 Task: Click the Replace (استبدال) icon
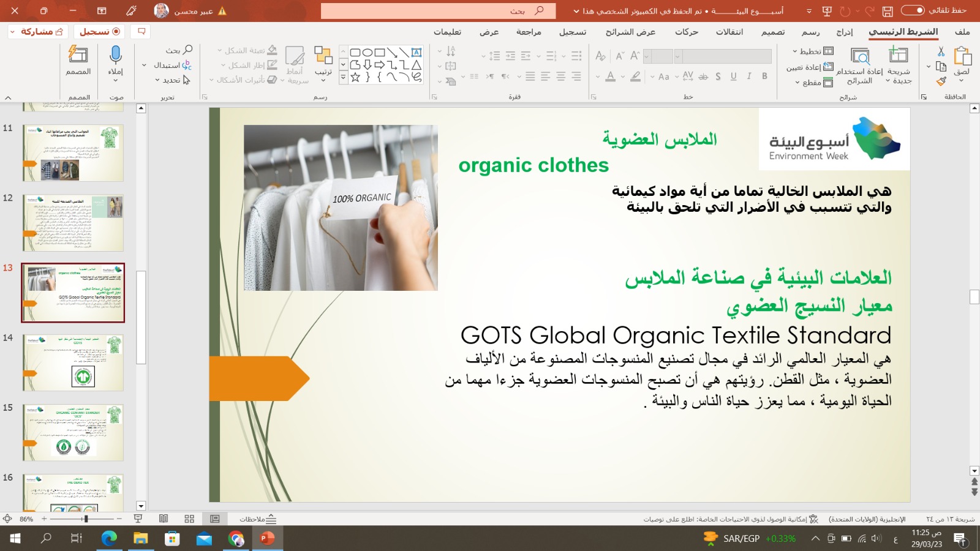tap(186, 65)
